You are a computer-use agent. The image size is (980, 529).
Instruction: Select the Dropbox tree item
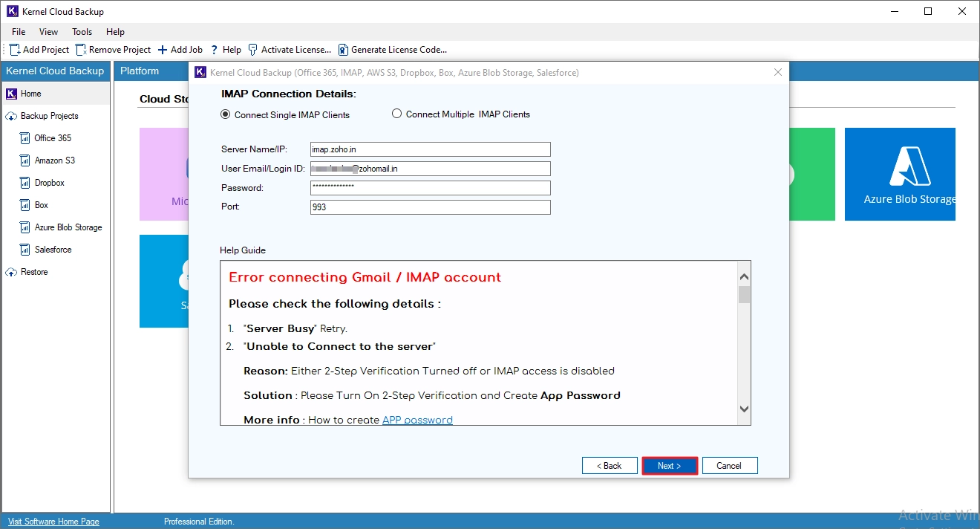click(x=50, y=183)
